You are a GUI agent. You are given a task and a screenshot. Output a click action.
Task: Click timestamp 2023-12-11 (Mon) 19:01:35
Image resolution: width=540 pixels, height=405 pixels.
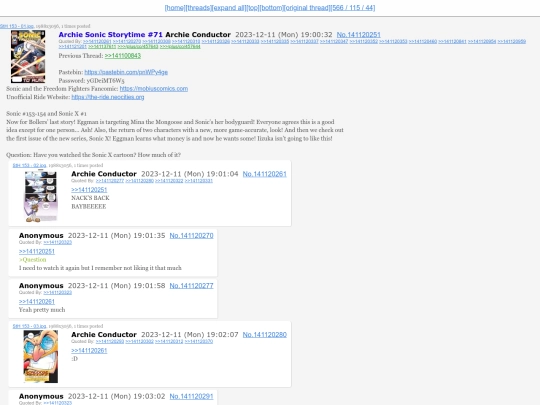[116, 236]
